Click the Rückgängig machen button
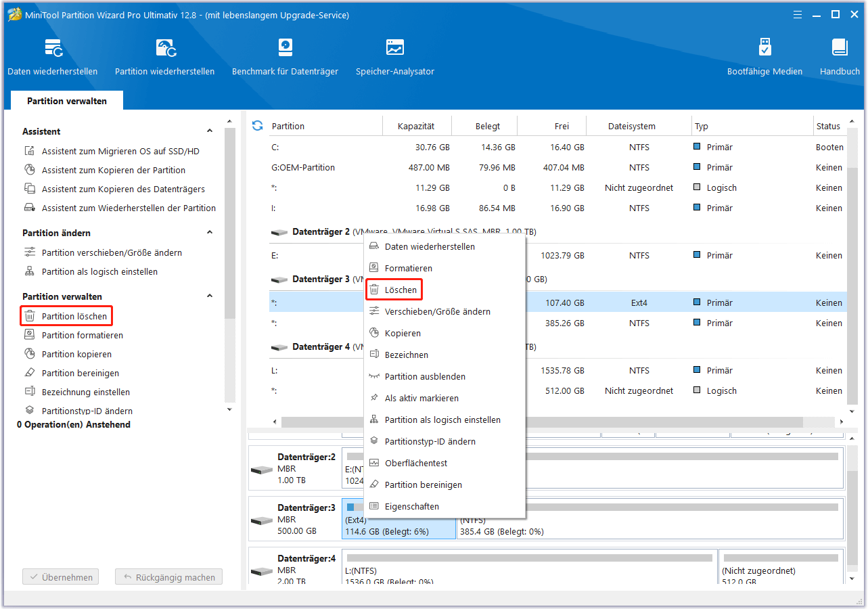The image size is (868, 609). click(168, 577)
